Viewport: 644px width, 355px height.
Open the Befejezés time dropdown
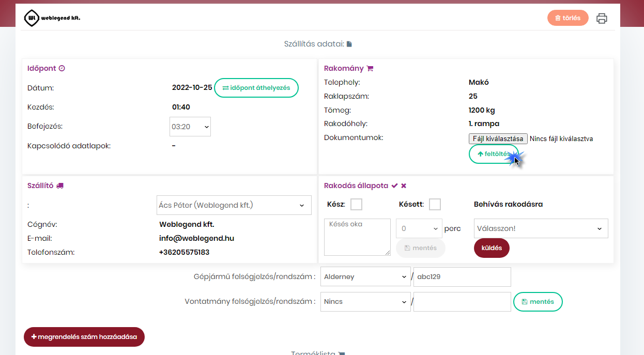pos(190,127)
